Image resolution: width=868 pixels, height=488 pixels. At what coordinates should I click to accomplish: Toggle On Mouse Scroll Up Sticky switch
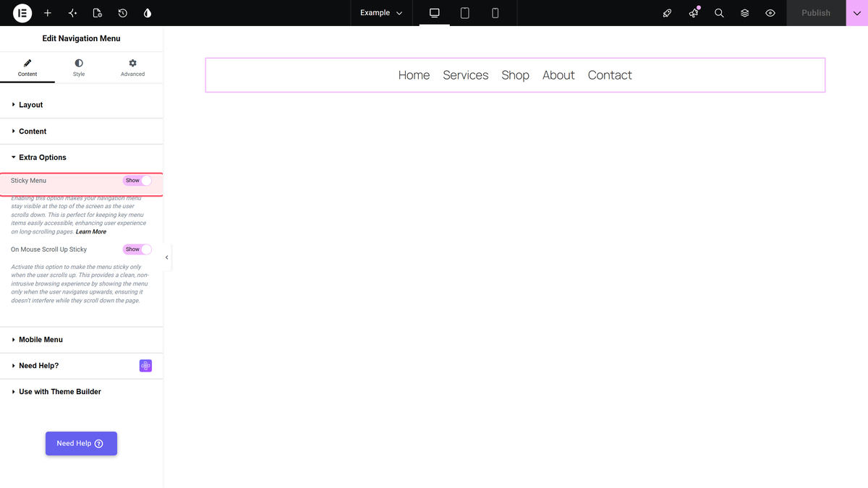click(x=137, y=249)
